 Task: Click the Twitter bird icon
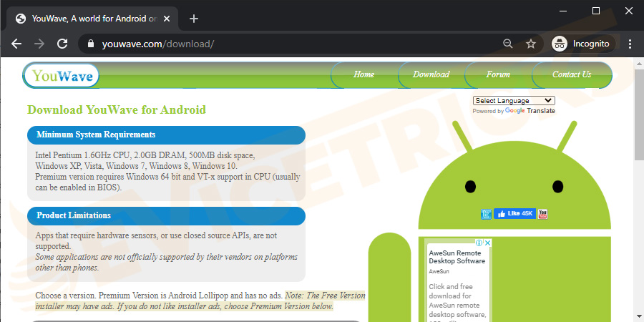click(486, 214)
